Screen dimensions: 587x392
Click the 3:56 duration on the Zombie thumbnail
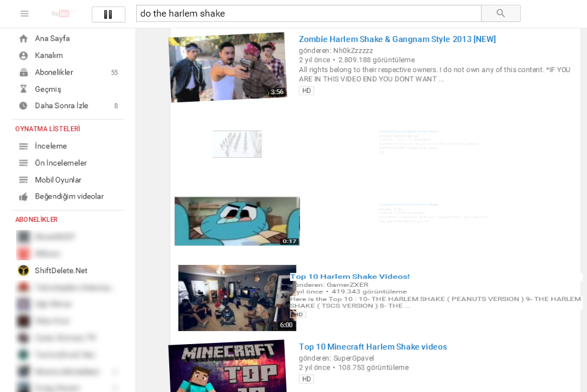coord(277,92)
